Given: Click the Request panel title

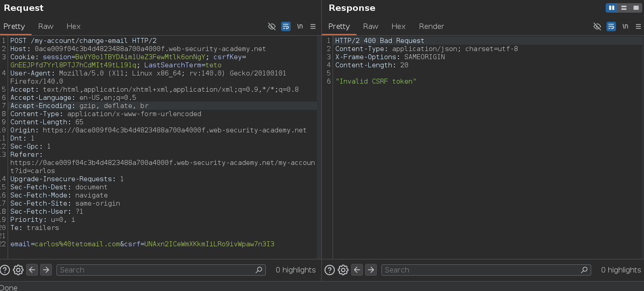Looking at the screenshot, I should coord(24,8).
